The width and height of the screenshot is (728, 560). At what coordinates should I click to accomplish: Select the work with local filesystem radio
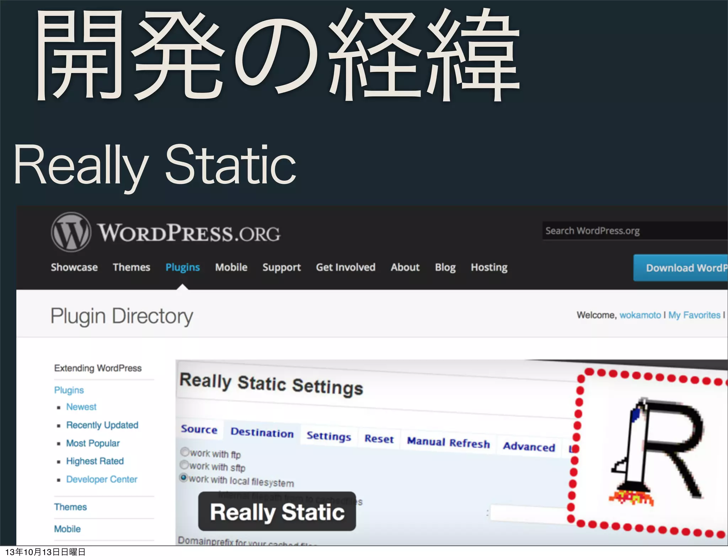tap(184, 478)
